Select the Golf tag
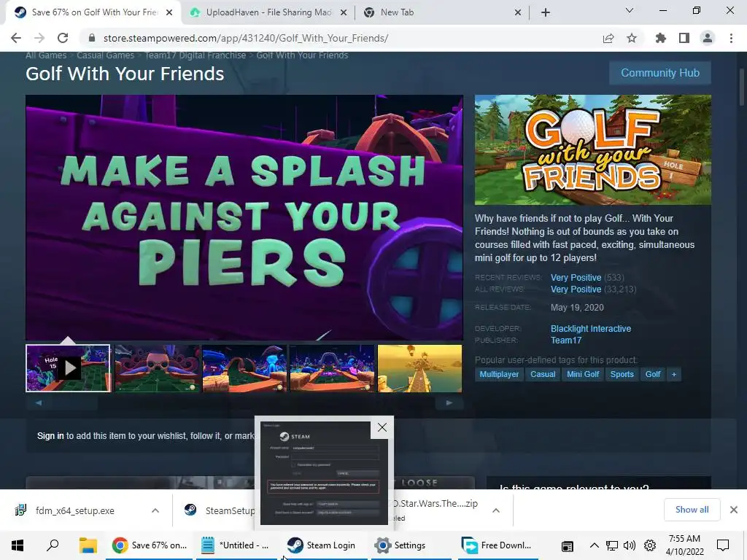Viewport: 747px width, 560px height. [x=653, y=374]
